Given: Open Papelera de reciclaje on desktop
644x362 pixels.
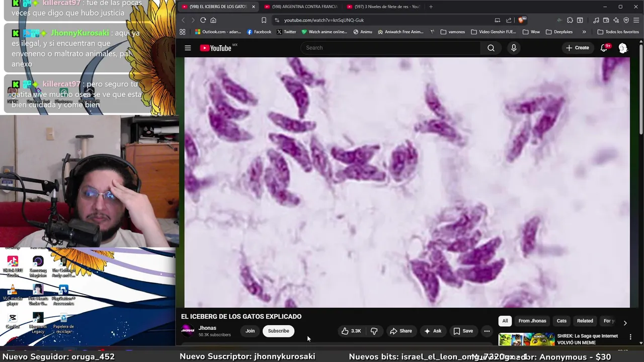Looking at the screenshot, I should tap(63, 323).
